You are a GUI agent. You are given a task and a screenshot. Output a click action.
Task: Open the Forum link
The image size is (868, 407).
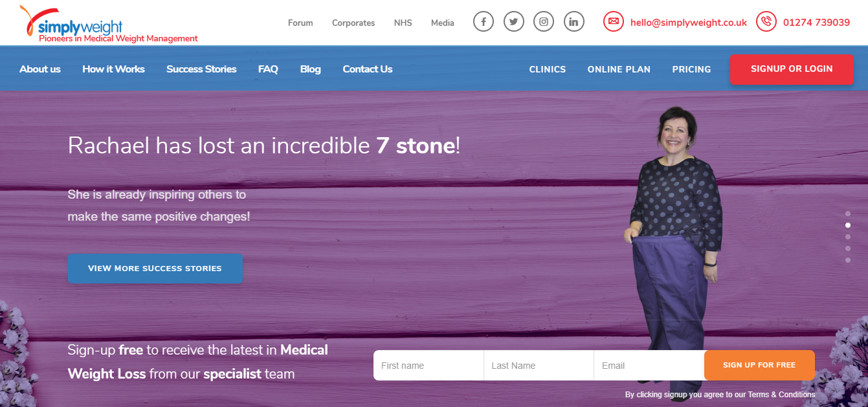300,23
